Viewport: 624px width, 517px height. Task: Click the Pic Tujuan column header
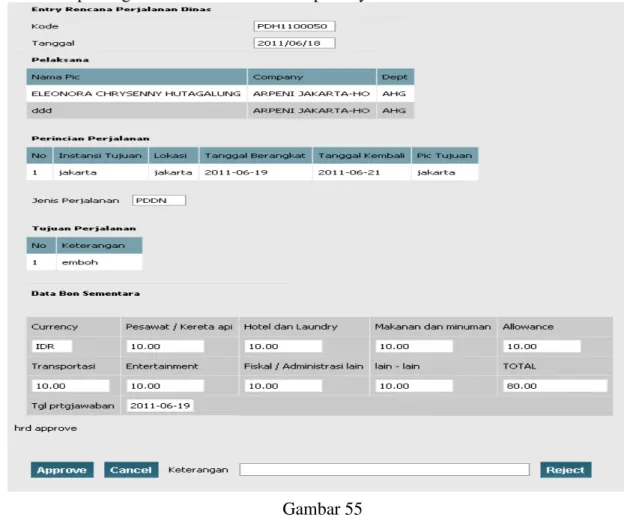(445, 156)
